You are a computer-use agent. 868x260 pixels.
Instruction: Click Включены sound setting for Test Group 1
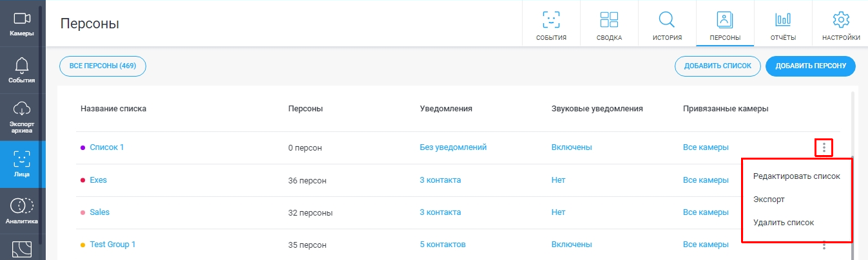tap(572, 245)
